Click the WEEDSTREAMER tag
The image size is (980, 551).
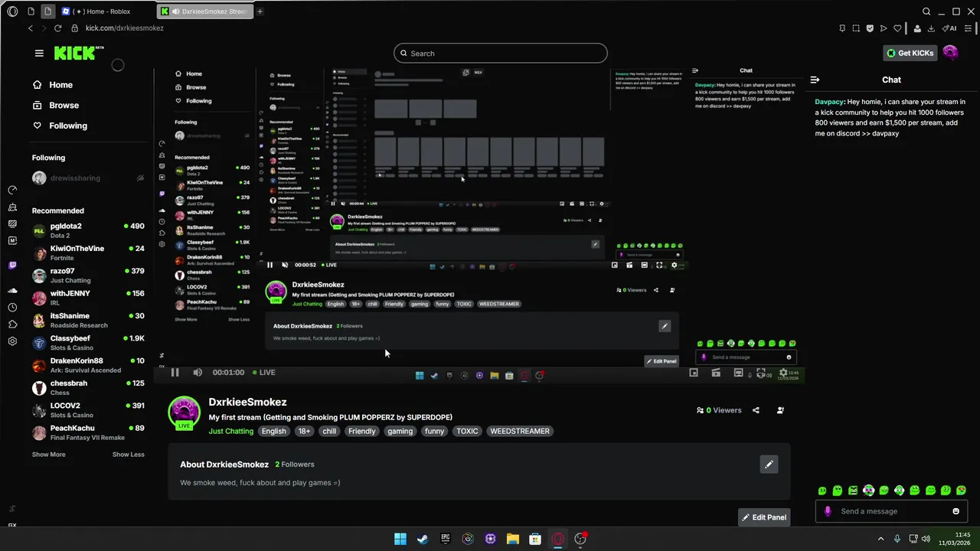(520, 432)
